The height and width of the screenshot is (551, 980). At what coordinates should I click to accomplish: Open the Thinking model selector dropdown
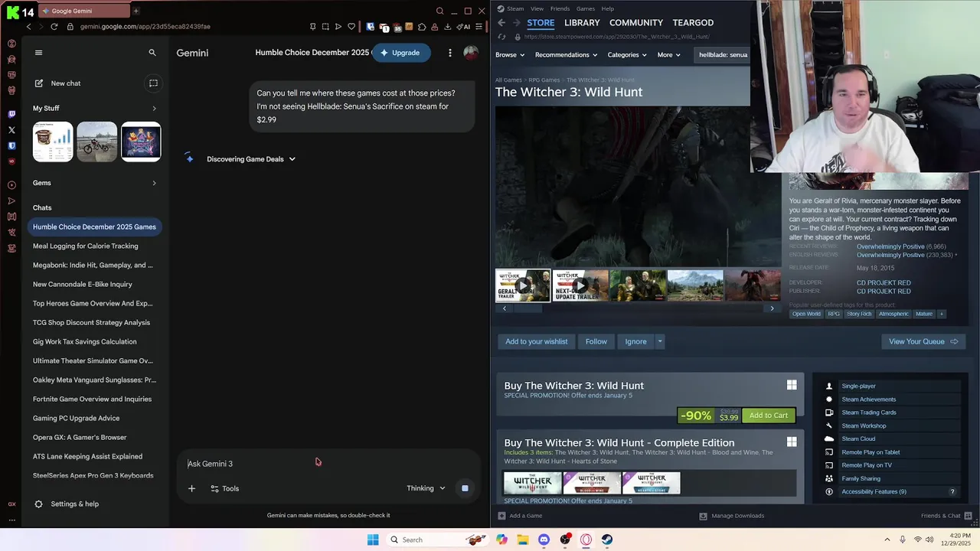click(x=426, y=488)
